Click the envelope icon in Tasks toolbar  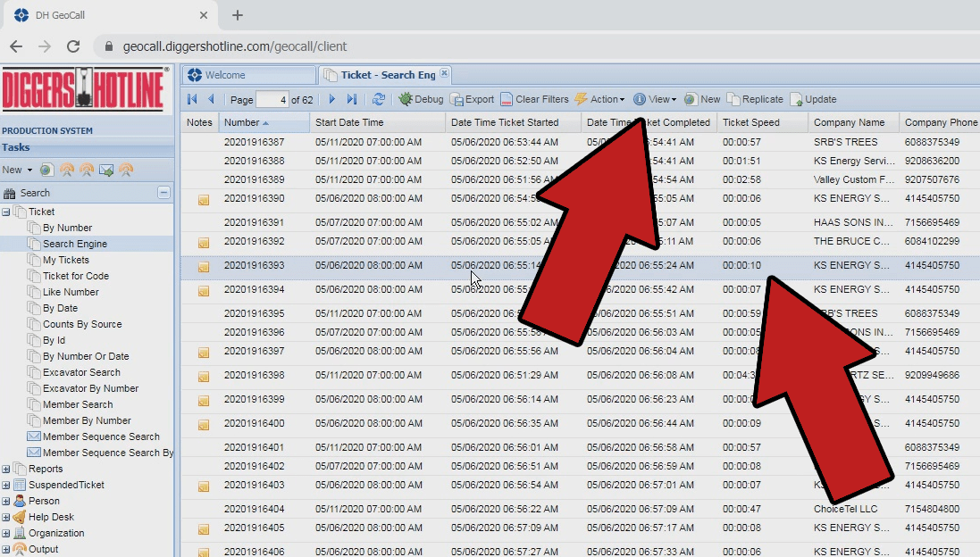(106, 170)
